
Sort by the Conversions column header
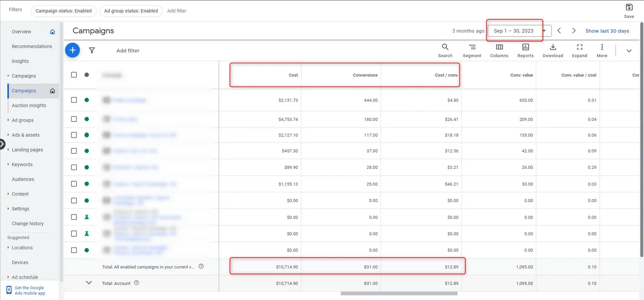coord(365,75)
